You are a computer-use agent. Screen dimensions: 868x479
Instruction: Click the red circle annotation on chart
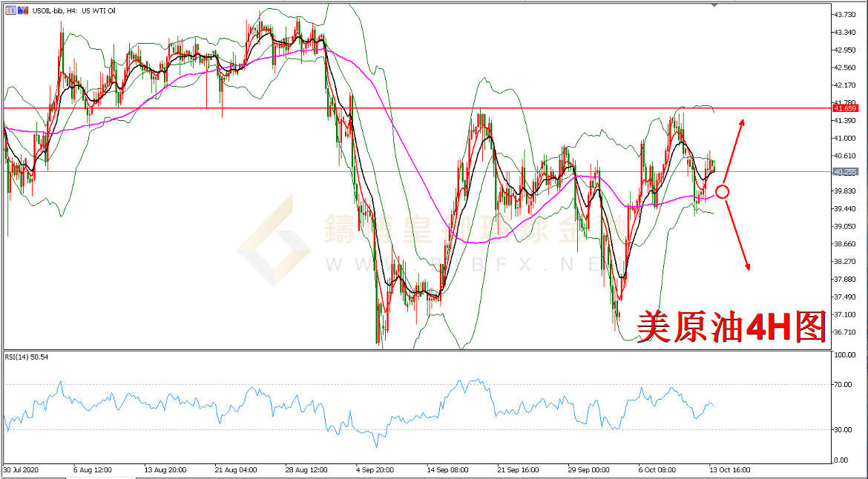(x=723, y=191)
